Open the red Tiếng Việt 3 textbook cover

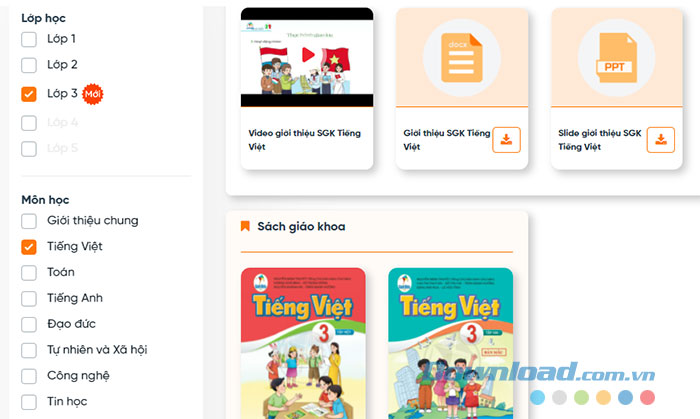[x=303, y=343]
